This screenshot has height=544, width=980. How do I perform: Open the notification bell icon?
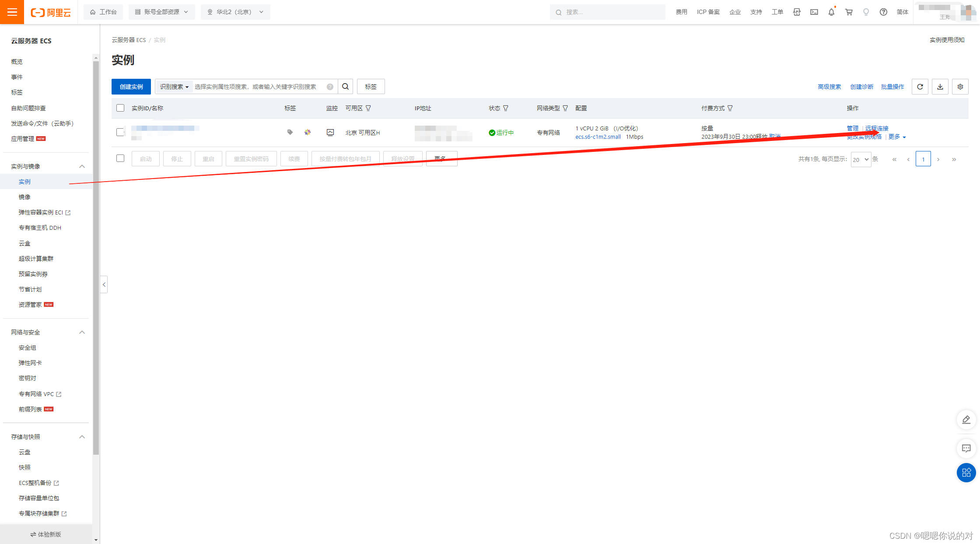831,12
